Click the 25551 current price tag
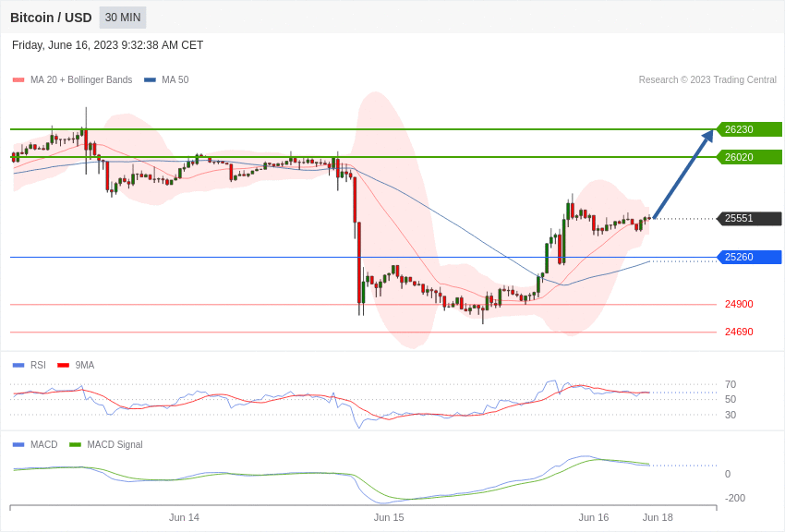The image size is (785, 532). click(x=750, y=218)
